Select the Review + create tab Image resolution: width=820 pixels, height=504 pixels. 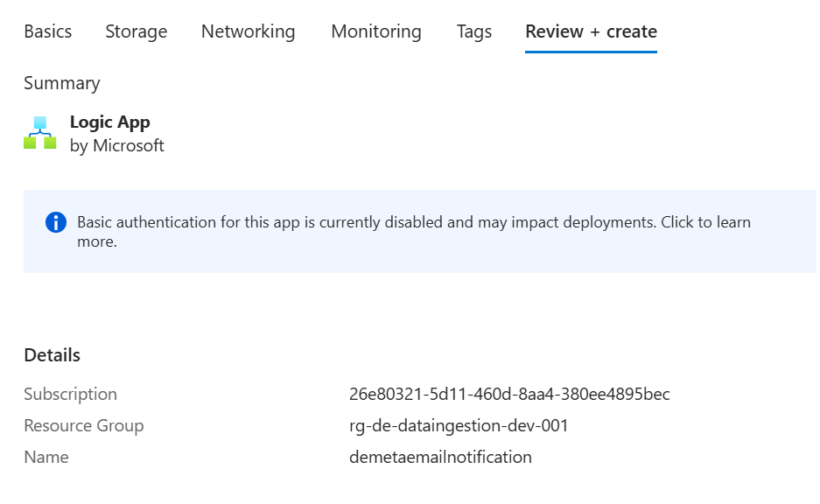[591, 31]
